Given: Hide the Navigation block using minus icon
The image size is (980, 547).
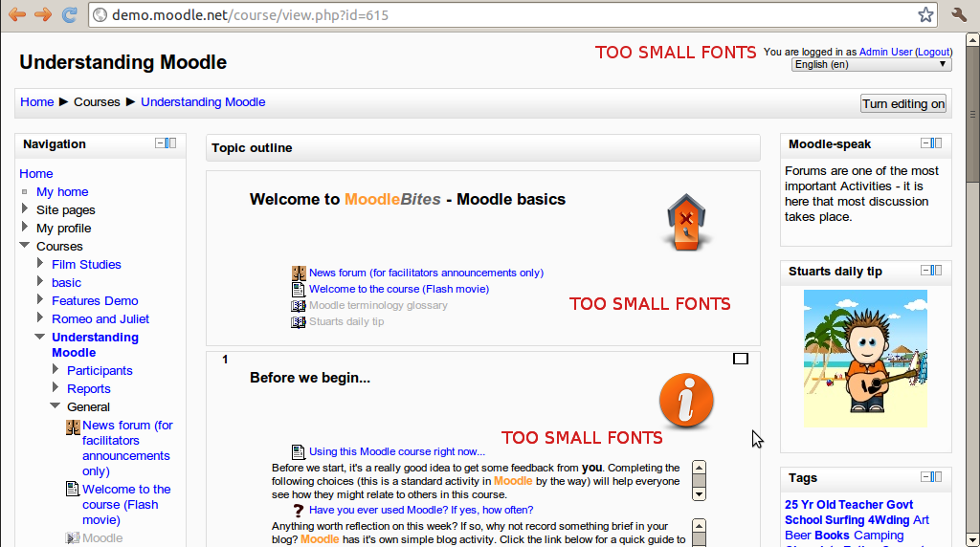Looking at the screenshot, I should tap(160, 143).
